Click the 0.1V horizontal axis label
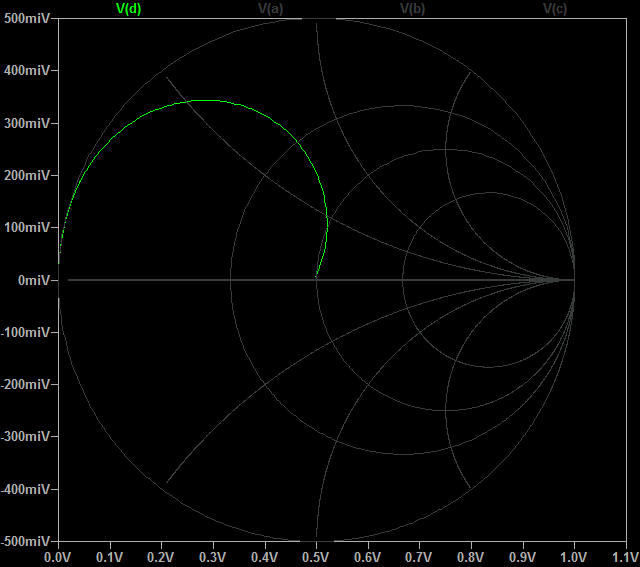Screen dimensions: 640x567 click(x=109, y=557)
